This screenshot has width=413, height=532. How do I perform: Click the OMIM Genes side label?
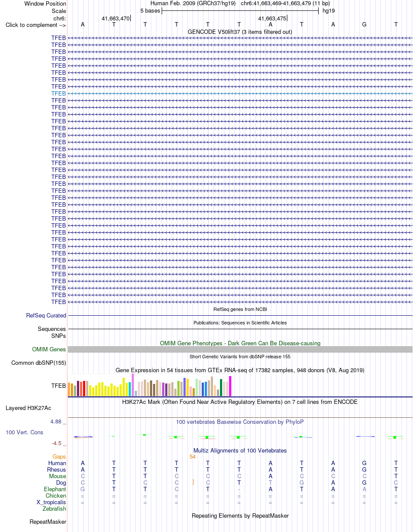tap(49, 350)
